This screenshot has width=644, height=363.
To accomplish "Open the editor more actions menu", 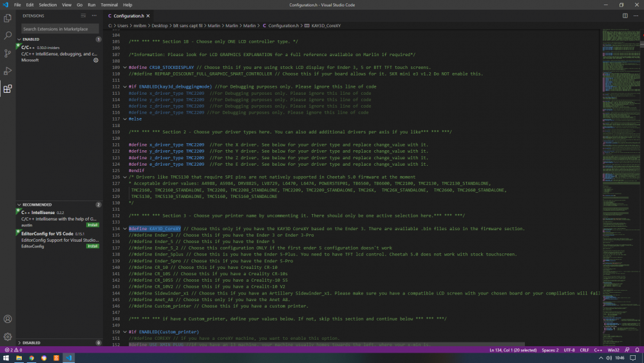I will pyautogui.click(x=636, y=15).
